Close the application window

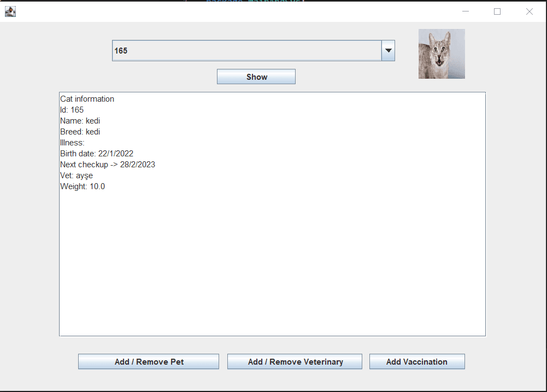[x=529, y=11]
